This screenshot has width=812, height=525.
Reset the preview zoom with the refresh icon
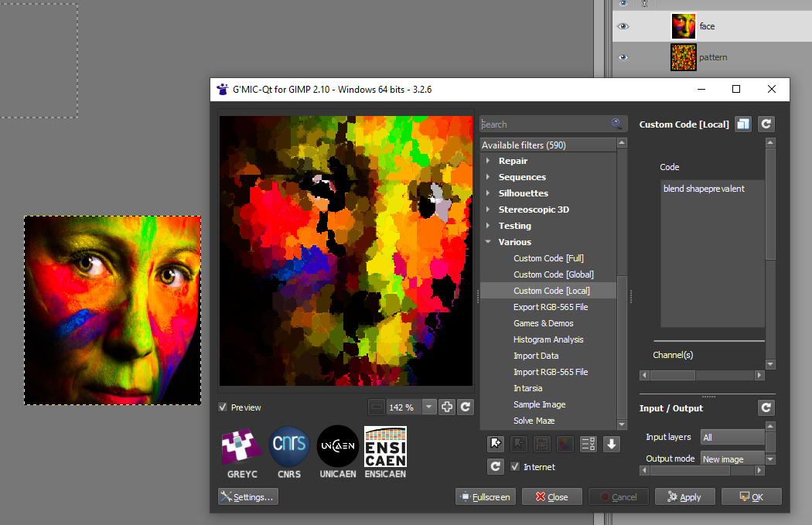(x=466, y=407)
